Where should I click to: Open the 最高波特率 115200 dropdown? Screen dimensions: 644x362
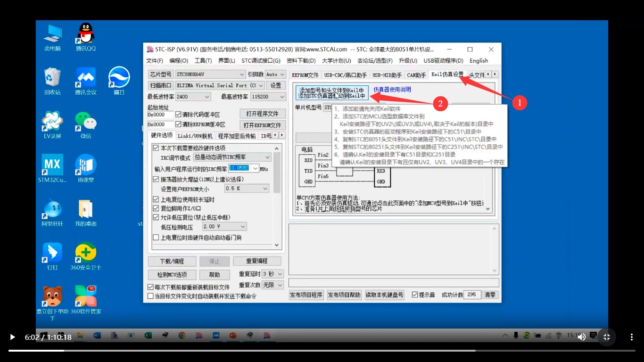click(268, 97)
